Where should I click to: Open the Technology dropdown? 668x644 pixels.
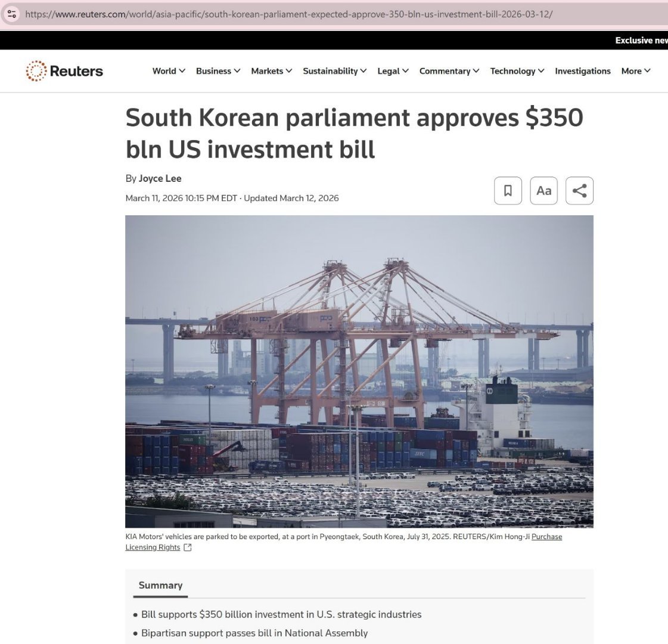click(x=517, y=71)
